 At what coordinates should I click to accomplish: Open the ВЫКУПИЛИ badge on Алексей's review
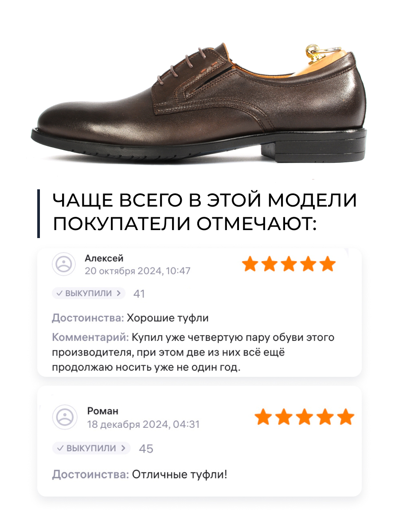[x=89, y=293]
